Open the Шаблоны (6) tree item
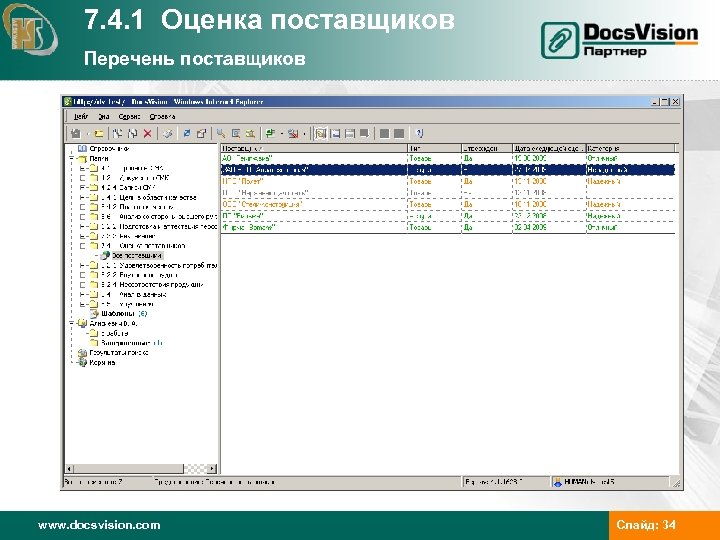This screenshot has height=540, width=720. pyautogui.click(x=124, y=314)
